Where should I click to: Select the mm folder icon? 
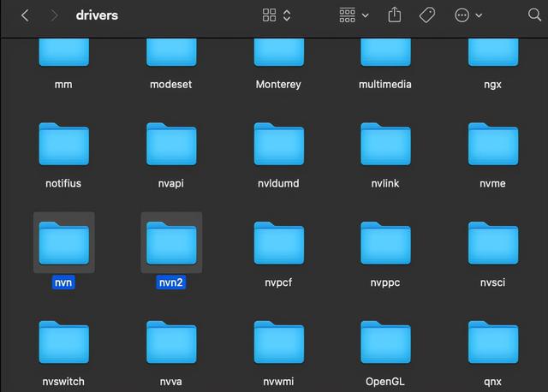point(64,52)
